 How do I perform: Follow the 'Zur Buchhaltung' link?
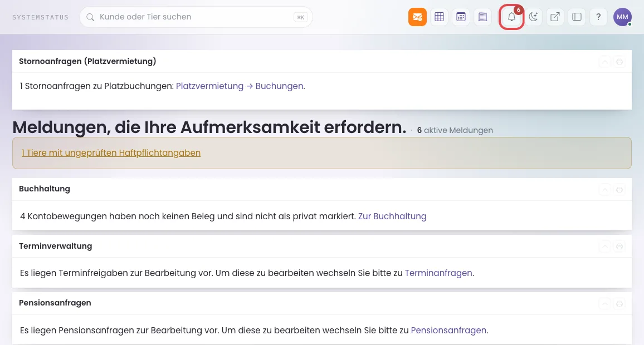coord(392,216)
